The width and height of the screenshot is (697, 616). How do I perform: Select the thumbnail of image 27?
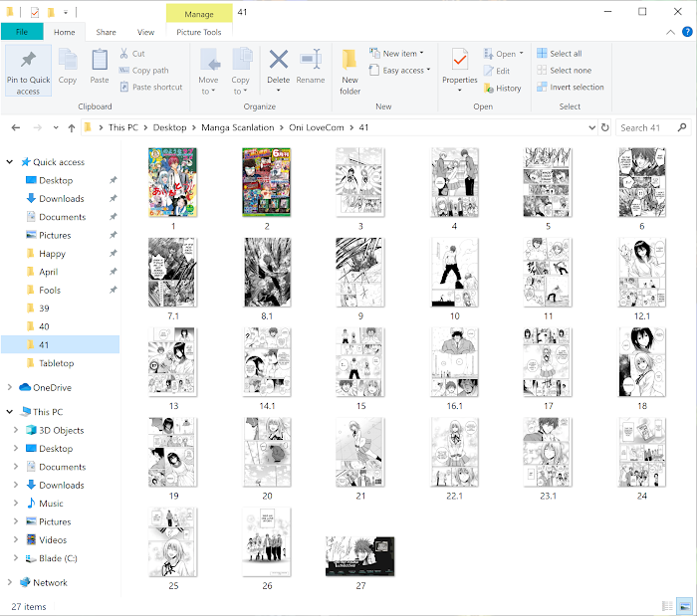tap(360, 556)
